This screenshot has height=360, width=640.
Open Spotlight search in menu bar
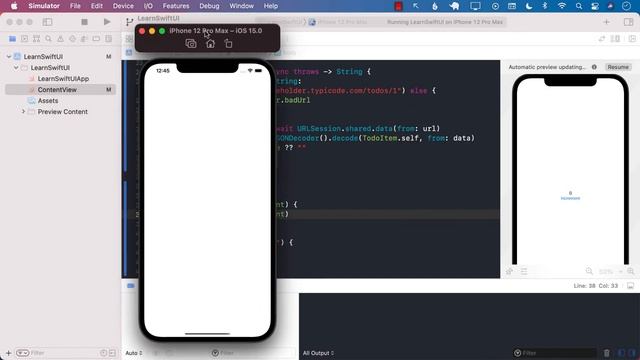point(579,6)
